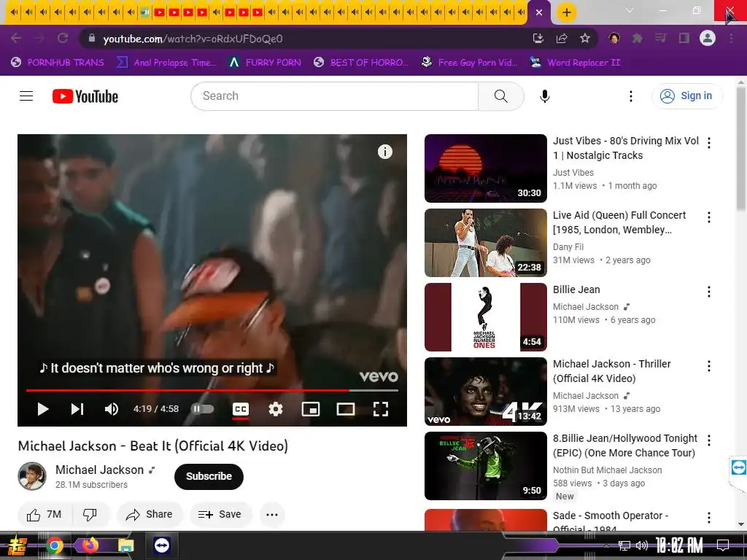Screen dimensions: 747x560
Task: Subscribe to Michael Jackson channel
Action: pos(209,476)
